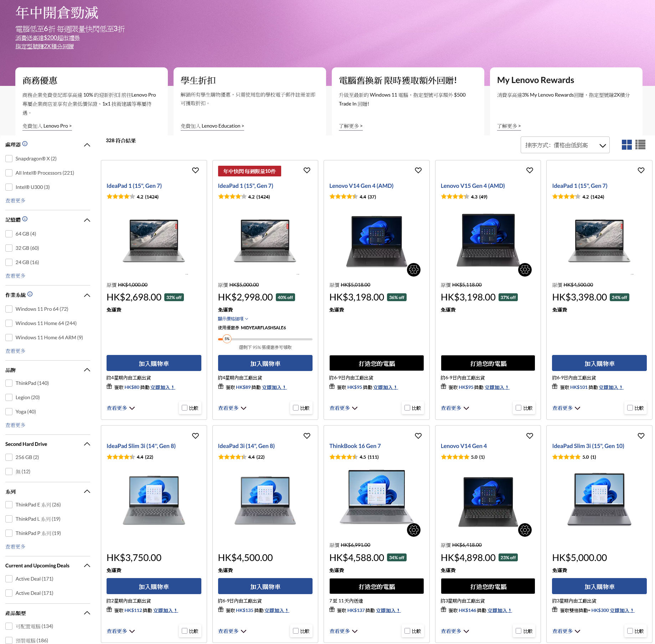Collapse the Second Hard Drive section
655x644 pixels.
87,444
